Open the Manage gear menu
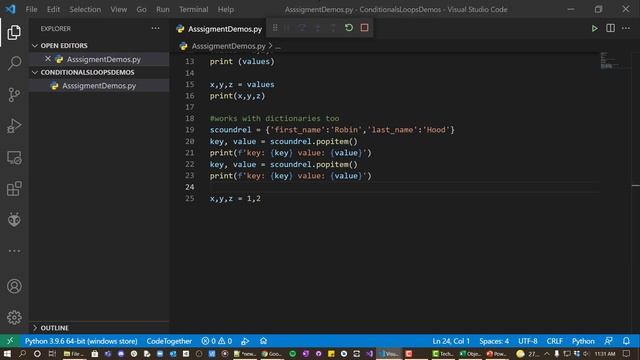Image resolution: width=640 pixels, height=360 pixels. point(14,317)
